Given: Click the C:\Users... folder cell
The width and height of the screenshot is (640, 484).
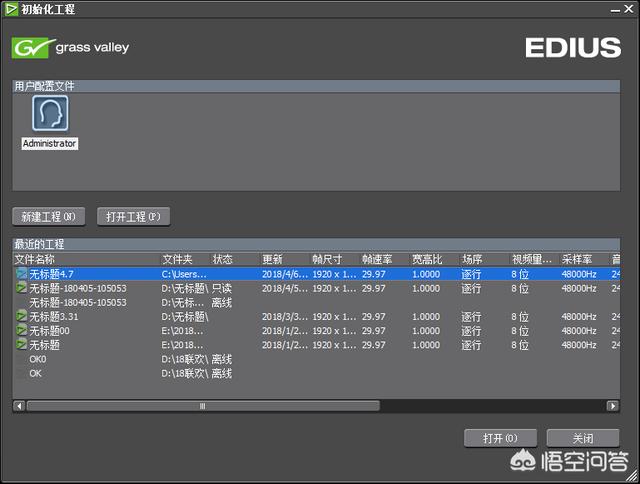Looking at the screenshot, I should [x=184, y=274].
